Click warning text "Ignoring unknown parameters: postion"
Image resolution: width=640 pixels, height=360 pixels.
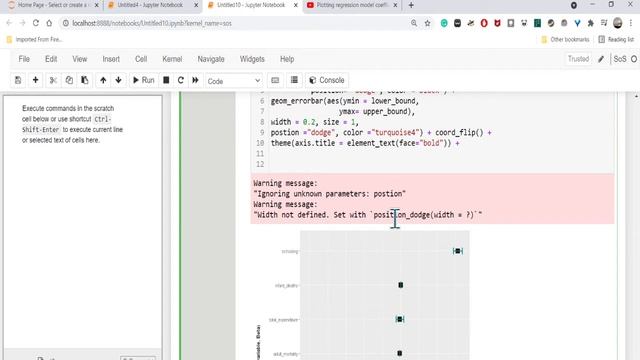[329, 194]
